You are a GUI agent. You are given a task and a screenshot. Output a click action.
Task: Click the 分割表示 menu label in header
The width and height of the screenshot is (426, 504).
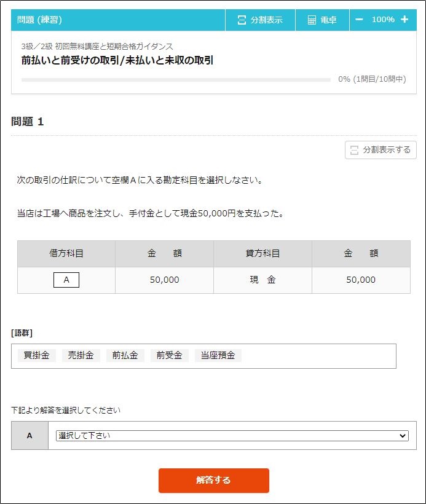click(x=267, y=20)
